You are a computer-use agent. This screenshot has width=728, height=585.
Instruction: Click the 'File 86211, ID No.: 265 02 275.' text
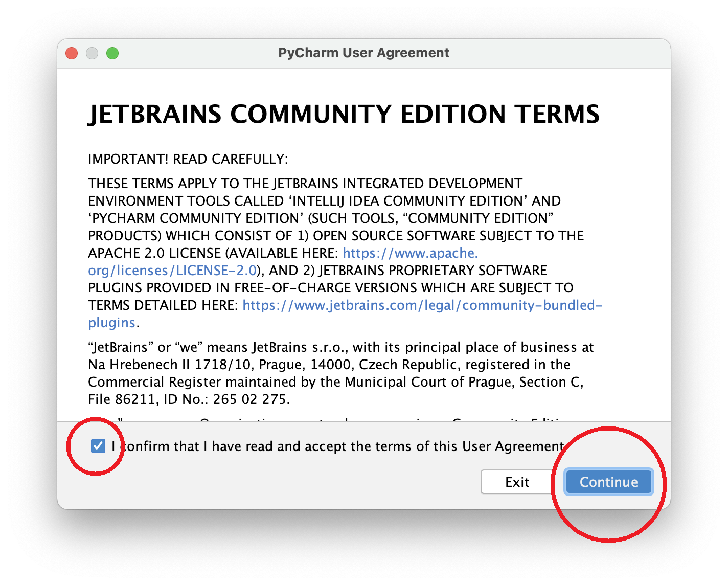tap(189, 399)
